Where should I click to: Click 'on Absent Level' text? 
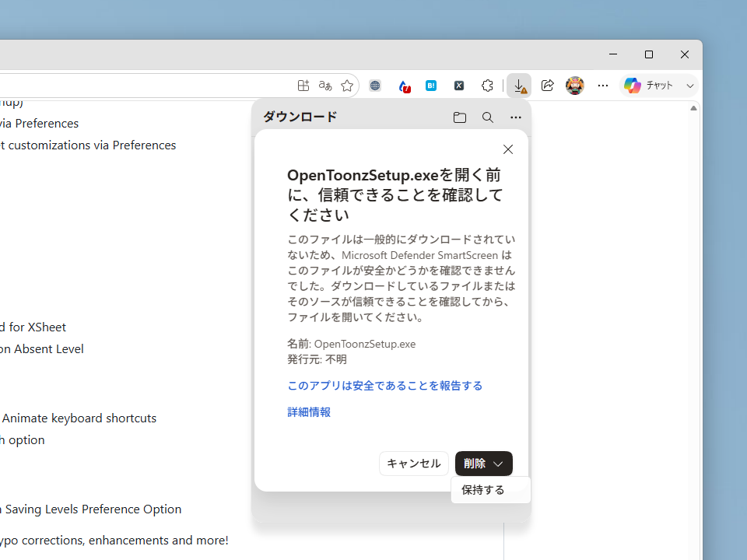click(42, 349)
